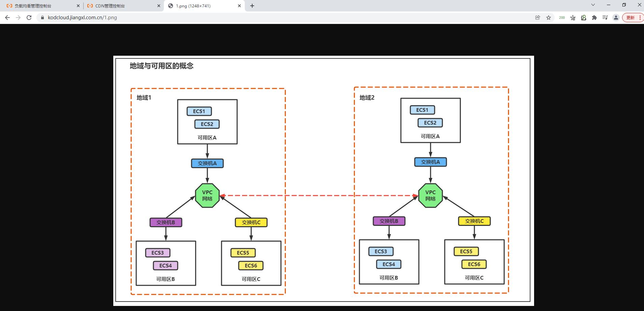644x311 pixels.
Task: Switch to the CDN管理控制台 tab
Action: (123, 6)
